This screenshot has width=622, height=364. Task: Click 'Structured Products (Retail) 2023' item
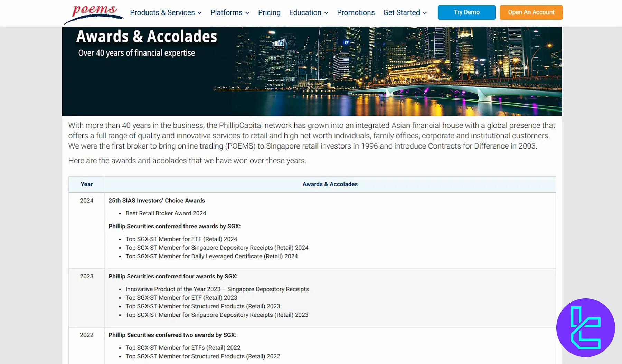(x=203, y=306)
